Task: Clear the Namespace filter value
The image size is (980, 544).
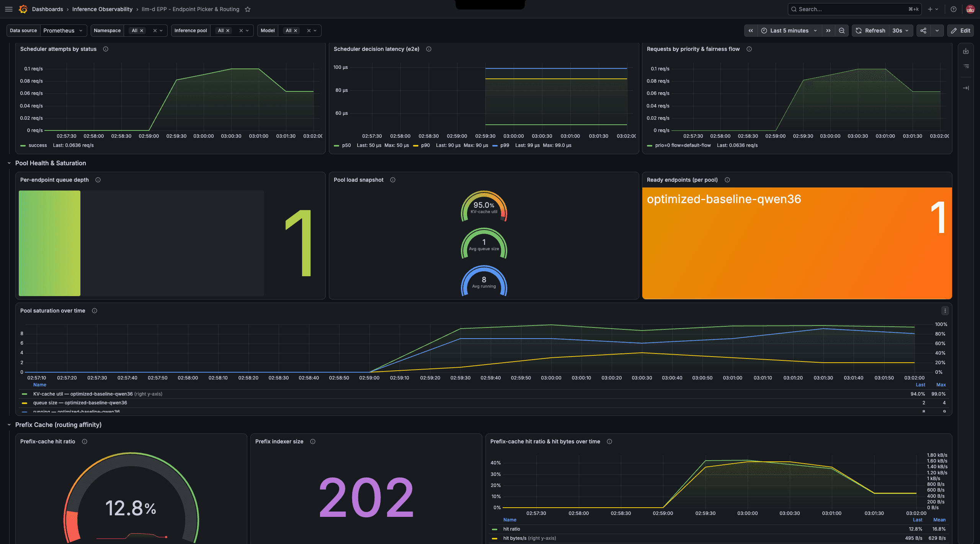Action: click(155, 31)
